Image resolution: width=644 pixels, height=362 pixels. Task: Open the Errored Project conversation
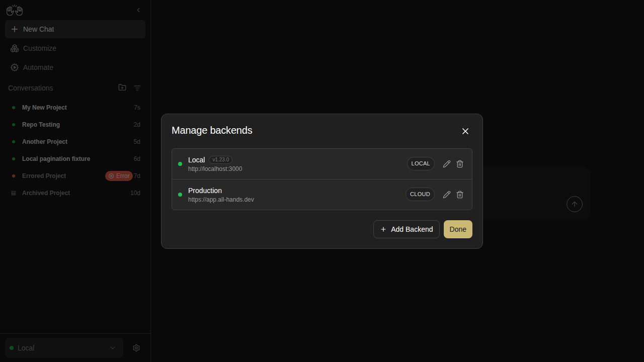(x=75, y=176)
